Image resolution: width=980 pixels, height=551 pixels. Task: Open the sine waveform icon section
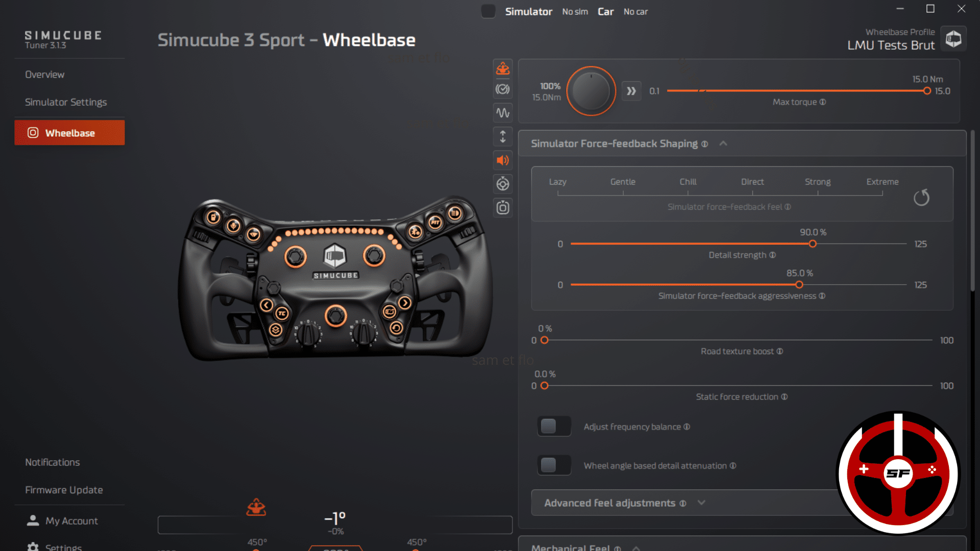(503, 113)
